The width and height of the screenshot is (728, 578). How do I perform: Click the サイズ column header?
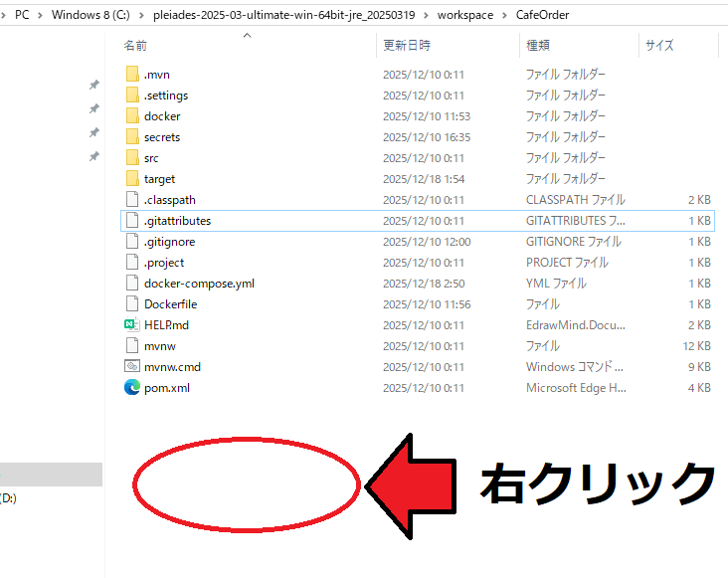coord(659,46)
